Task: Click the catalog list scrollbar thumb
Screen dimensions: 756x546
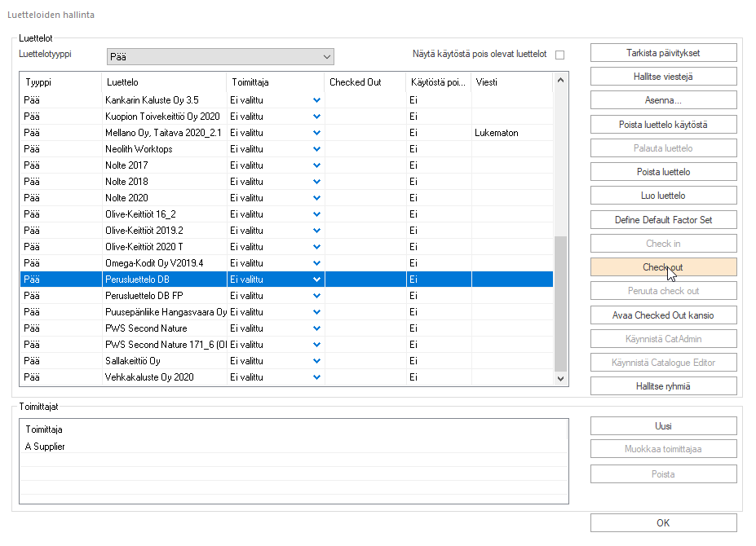Action: 561,304
